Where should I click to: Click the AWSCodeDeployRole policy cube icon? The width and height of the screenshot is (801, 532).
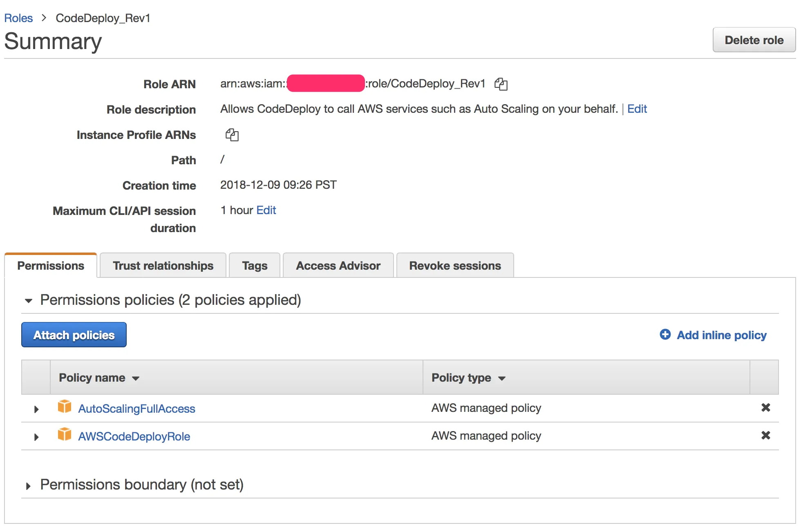pos(64,435)
